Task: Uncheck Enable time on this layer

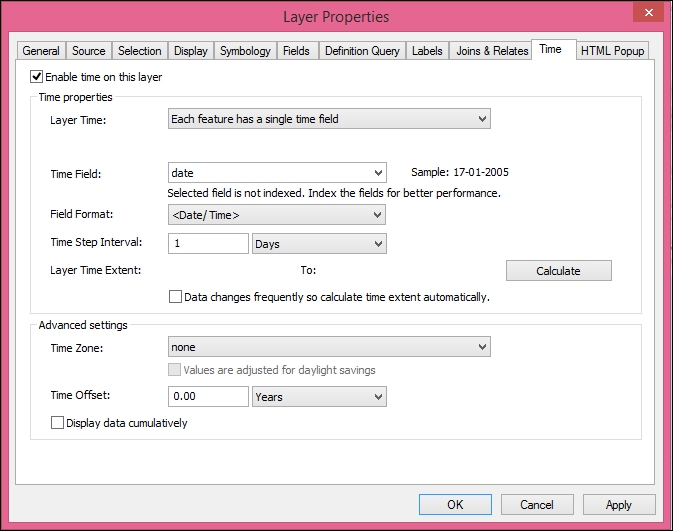Action: pos(37,76)
